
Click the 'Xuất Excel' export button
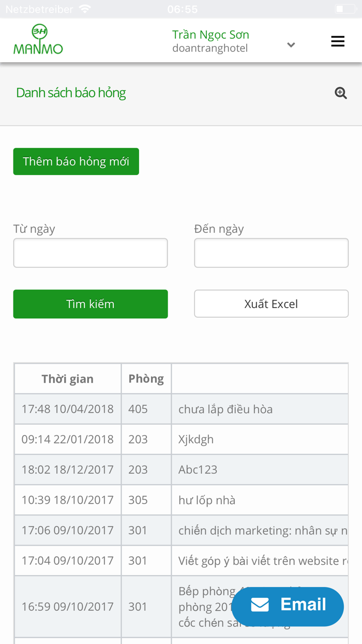[x=271, y=304]
